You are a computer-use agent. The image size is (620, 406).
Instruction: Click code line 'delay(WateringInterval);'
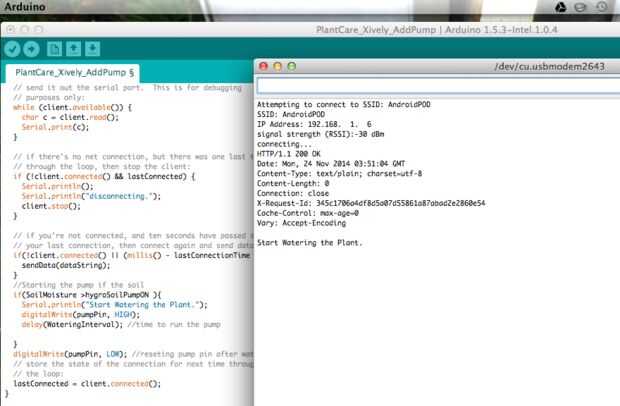(x=72, y=325)
